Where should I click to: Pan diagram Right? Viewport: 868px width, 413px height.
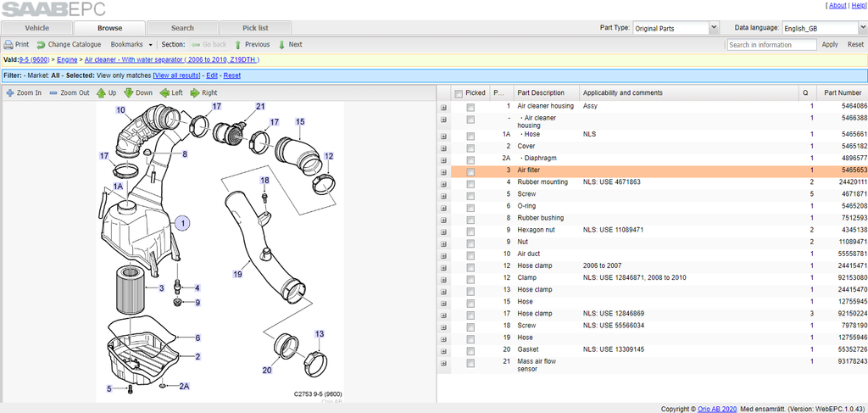click(x=203, y=93)
